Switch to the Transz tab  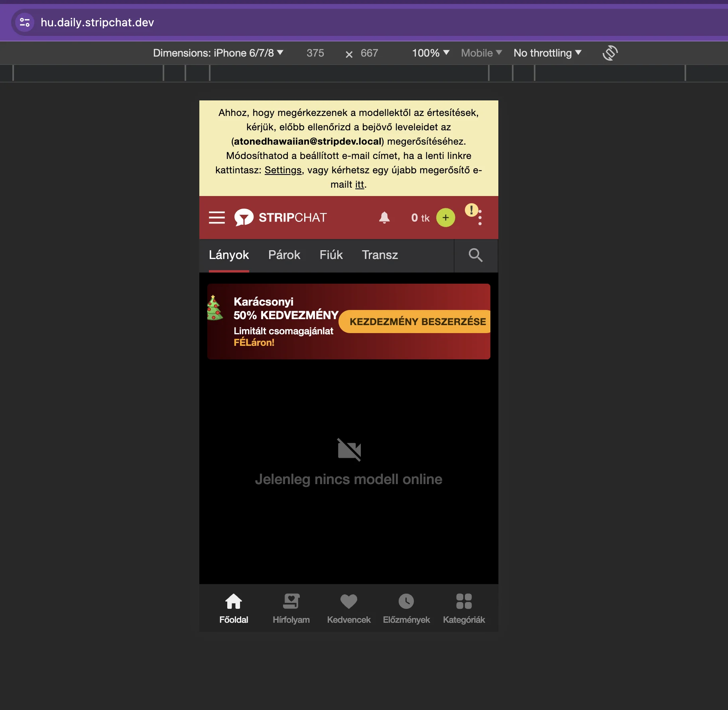(380, 255)
